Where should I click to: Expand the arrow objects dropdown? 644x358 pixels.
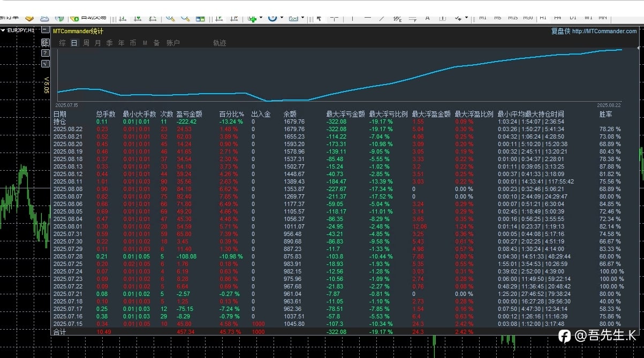pyautogui.click(x=466, y=18)
